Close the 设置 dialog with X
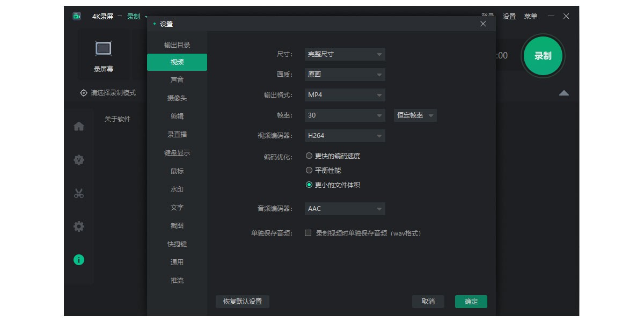 click(x=483, y=24)
